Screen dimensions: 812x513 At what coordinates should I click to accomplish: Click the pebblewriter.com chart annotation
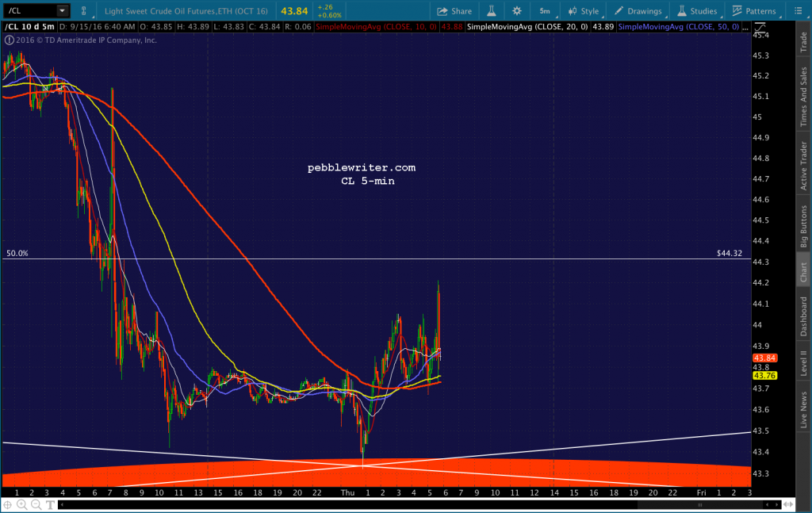(362, 168)
